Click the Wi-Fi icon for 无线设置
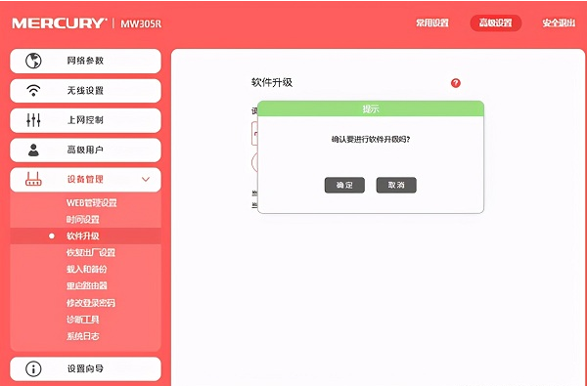The image size is (588, 386). 33,91
